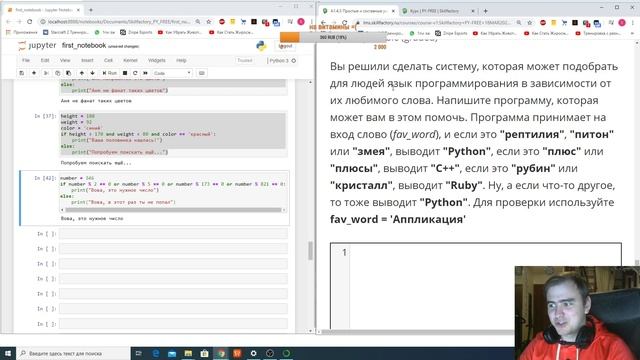Viewport: 640px width, 360px height.
Task: Open the Kernel menu in Jupyter
Action: point(130,60)
